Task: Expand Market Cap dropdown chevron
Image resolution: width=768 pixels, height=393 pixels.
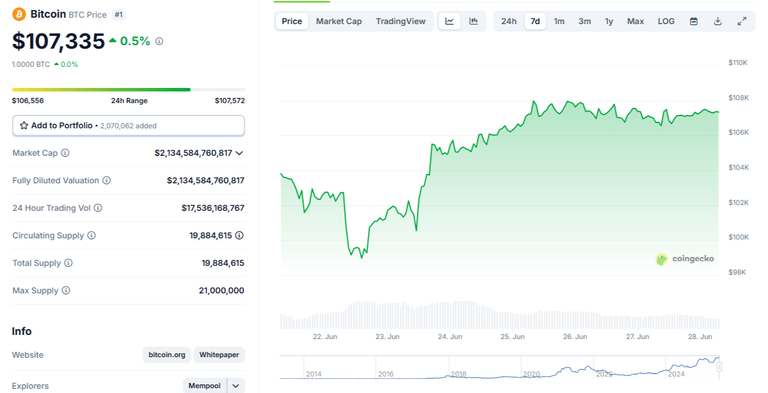Action: tap(240, 153)
